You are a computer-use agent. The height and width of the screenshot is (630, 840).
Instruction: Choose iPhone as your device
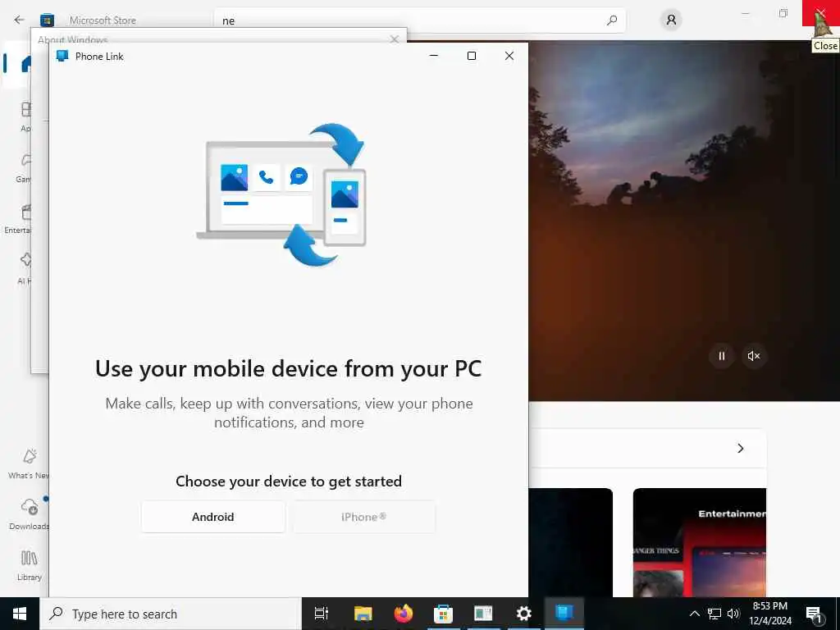(x=363, y=517)
